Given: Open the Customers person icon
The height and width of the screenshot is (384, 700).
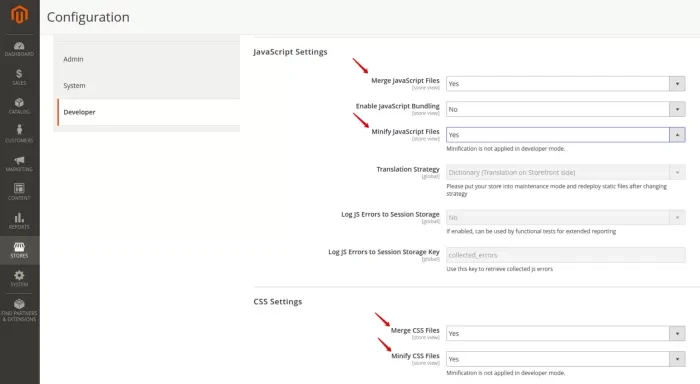Looking at the screenshot, I should pyautogui.click(x=19, y=130).
